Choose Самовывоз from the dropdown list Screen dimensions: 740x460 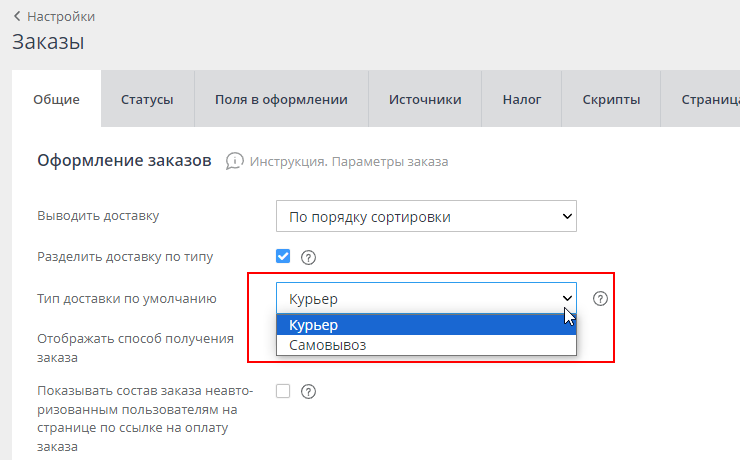(x=426, y=345)
